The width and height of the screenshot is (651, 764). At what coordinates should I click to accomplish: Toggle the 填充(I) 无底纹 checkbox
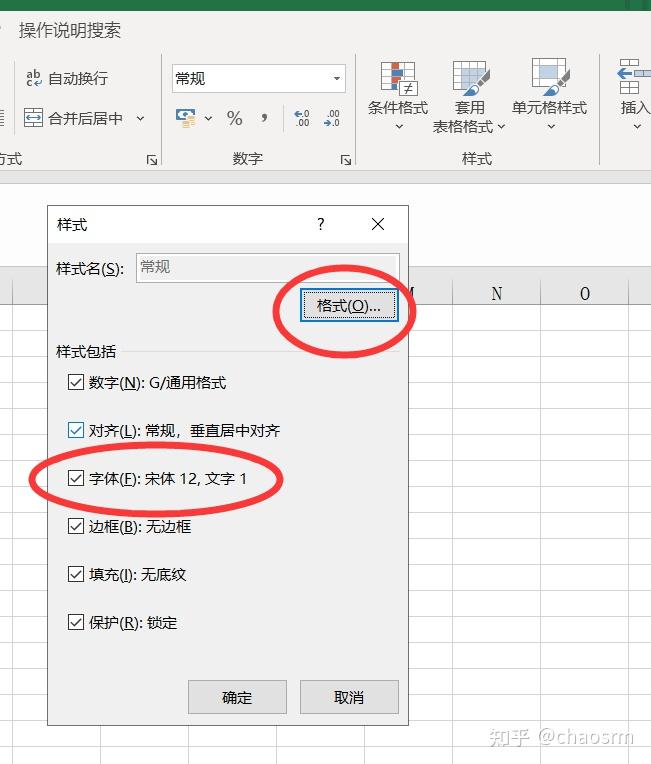(x=76, y=574)
